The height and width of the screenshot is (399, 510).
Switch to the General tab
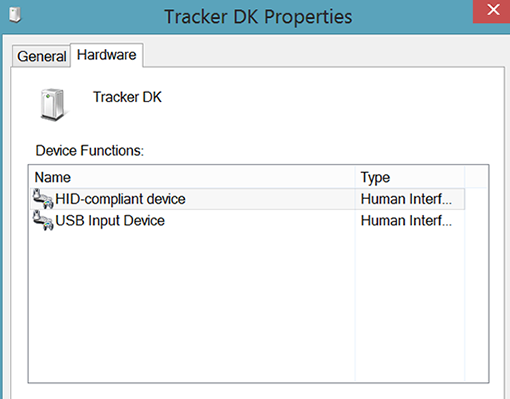[x=41, y=56]
